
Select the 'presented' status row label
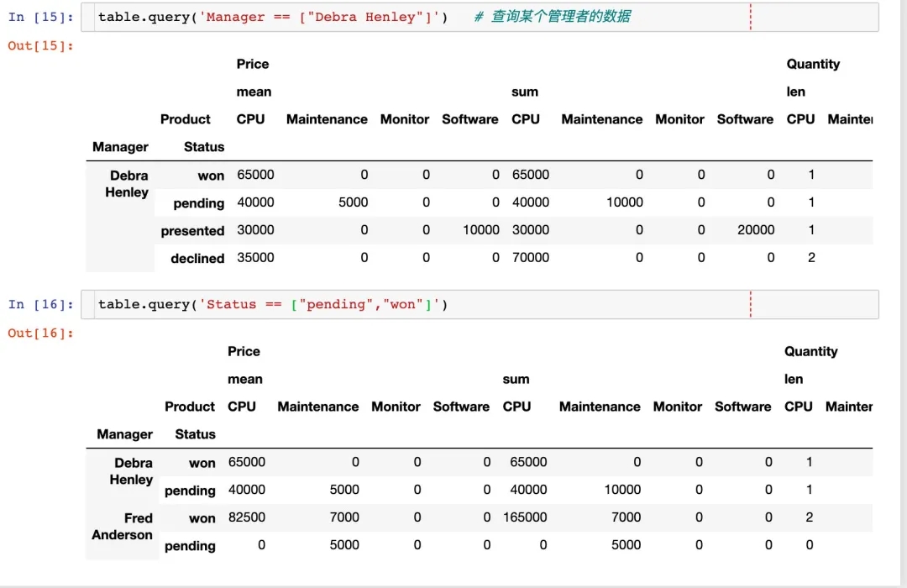pos(192,231)
